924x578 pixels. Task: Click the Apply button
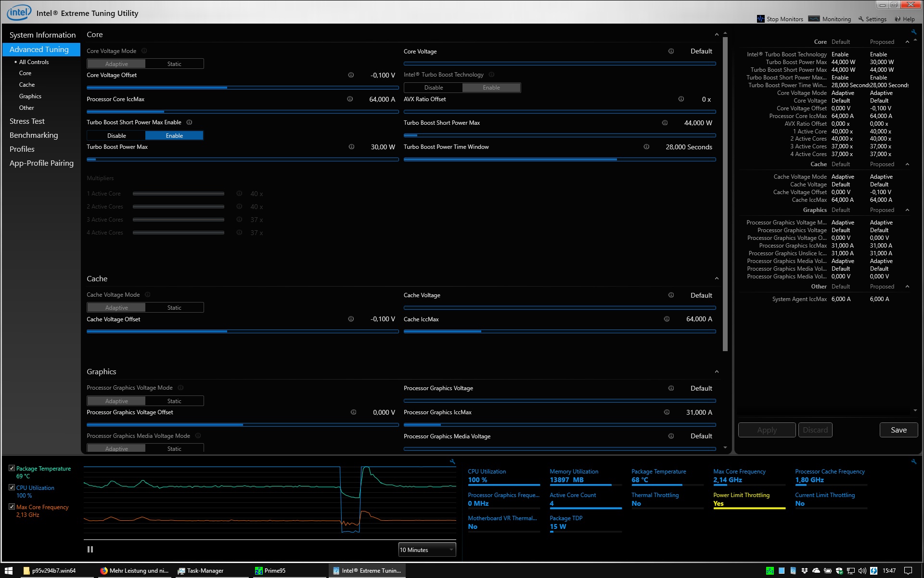coord(767,430)
